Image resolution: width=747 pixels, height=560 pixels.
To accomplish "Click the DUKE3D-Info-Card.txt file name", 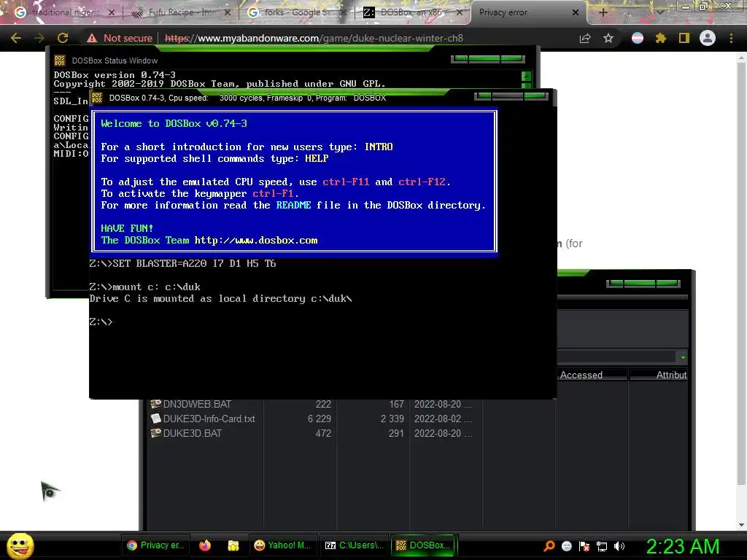I will 209,419.
